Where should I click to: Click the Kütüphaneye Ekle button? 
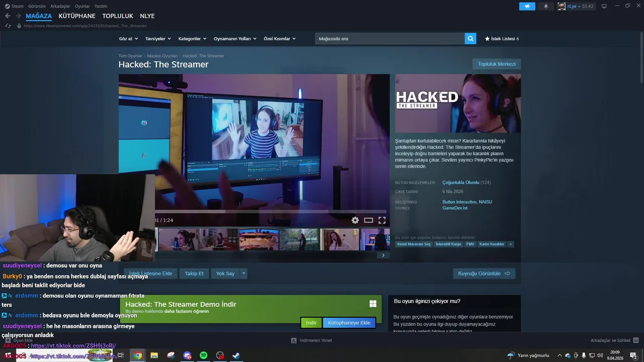point(349,323)
